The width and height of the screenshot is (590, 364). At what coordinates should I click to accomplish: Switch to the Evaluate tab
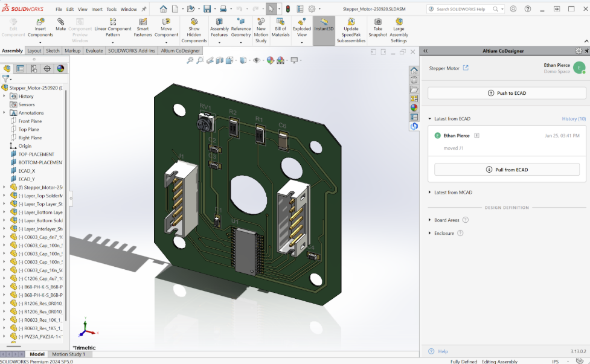[94, 51]
